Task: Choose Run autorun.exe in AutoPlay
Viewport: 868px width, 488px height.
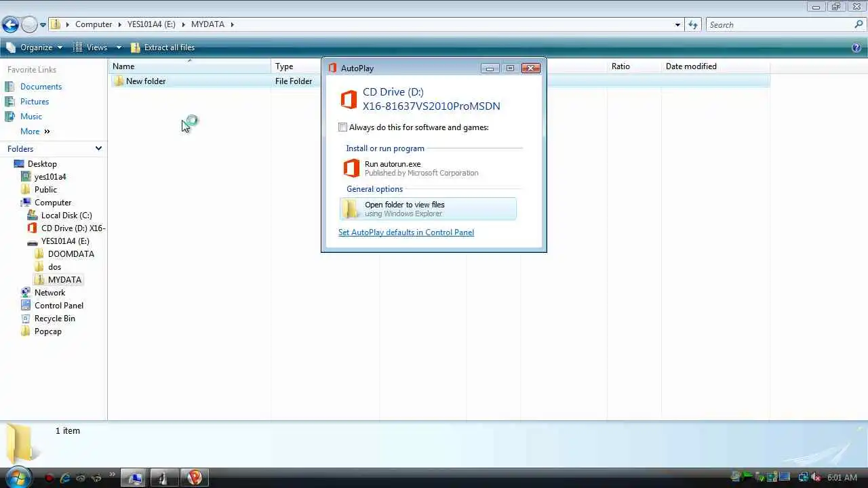Action: (x=428, y=168)
